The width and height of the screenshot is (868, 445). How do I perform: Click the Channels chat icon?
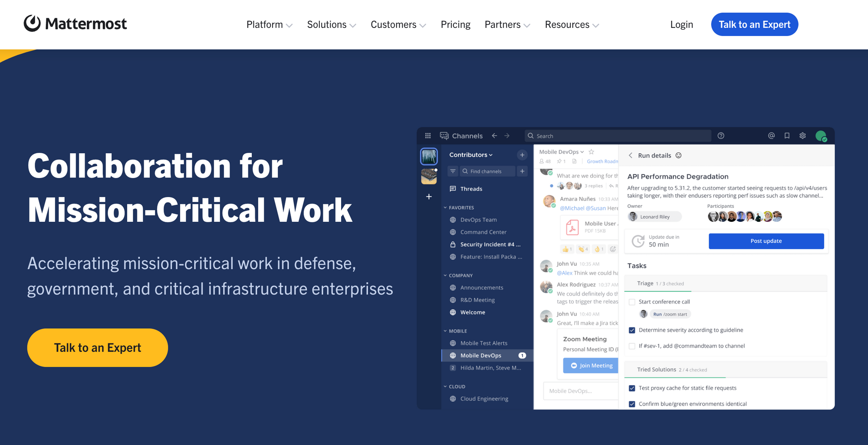pos(444,136)
